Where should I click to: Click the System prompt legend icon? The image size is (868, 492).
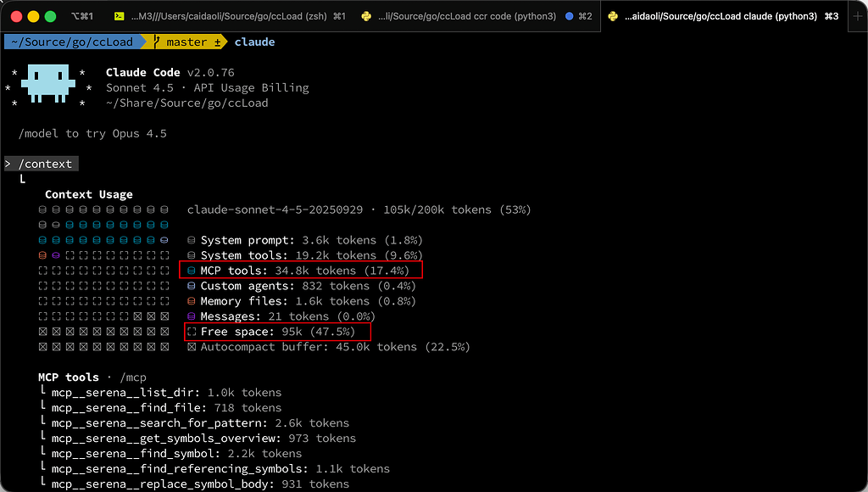point(191,240)
